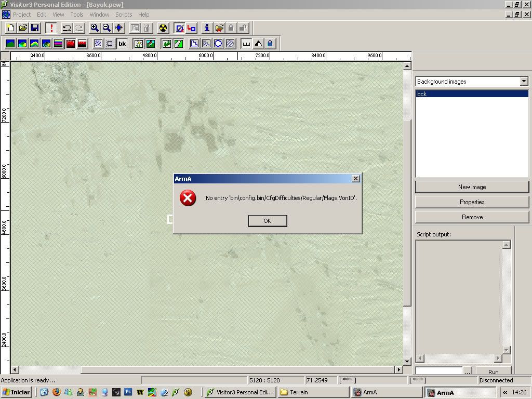
Task: Click the yellow radiation symbol icon
Action: 163,28
